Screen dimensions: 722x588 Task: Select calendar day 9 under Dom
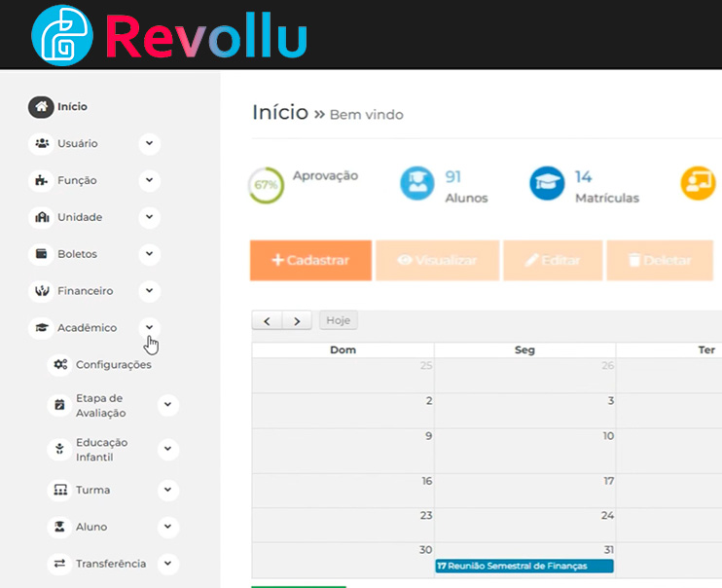343,451
